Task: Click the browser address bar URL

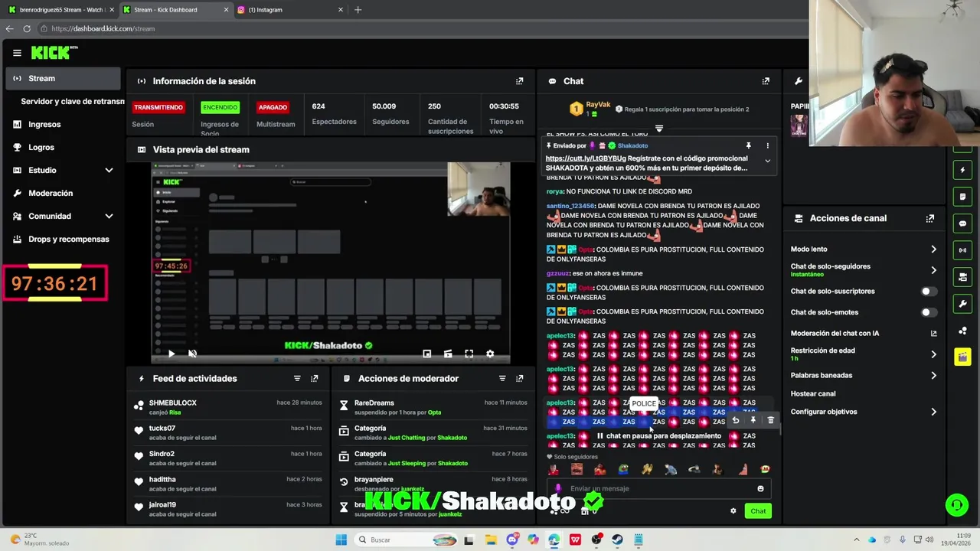Action: [x=103, y=28]
